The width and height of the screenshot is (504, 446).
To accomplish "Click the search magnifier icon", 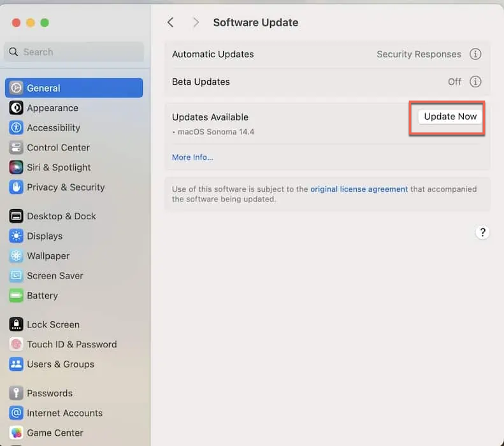I will coord(13,52).
